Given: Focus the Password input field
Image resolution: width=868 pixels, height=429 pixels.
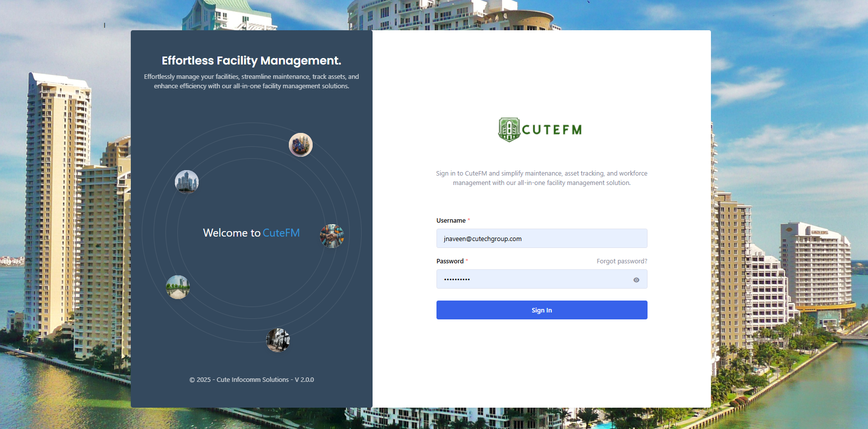Looking at the screenshot, I should click(x=533, y=279).
